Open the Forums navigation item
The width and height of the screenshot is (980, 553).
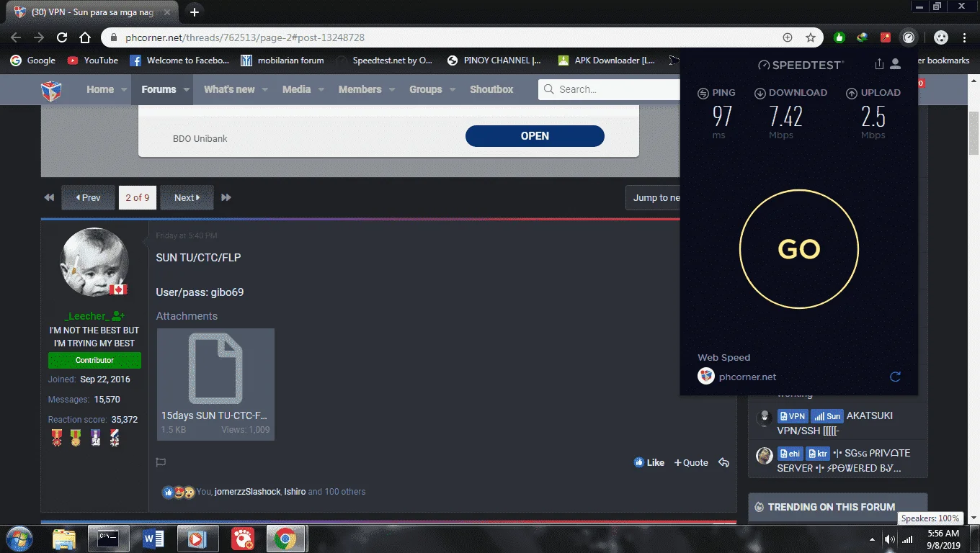point(159,89)
